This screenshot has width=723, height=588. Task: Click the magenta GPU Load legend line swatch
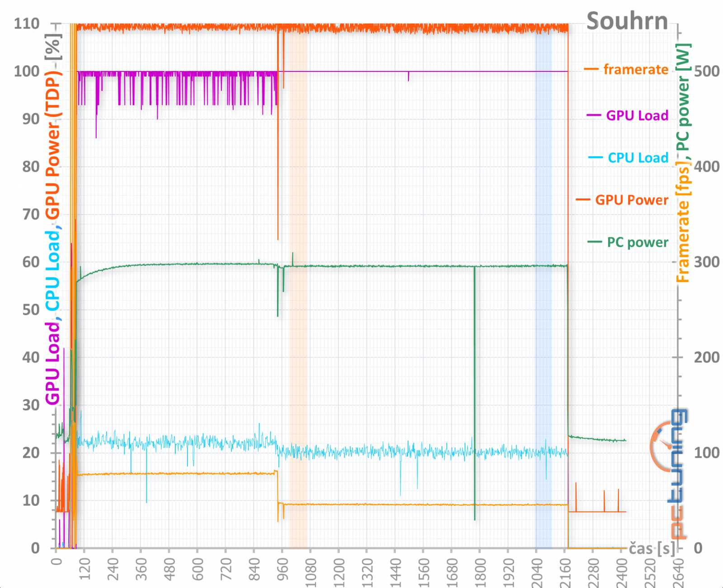coord(594,115)
